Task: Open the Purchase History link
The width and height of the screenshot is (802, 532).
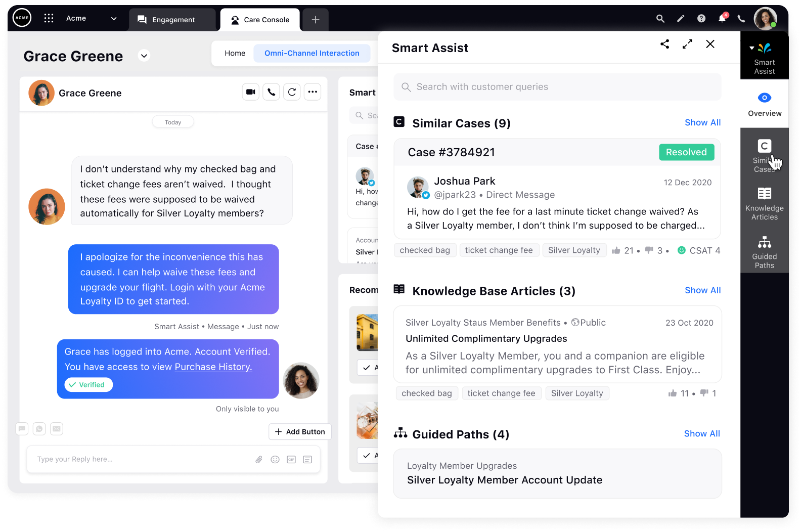Action: point(213,367)
